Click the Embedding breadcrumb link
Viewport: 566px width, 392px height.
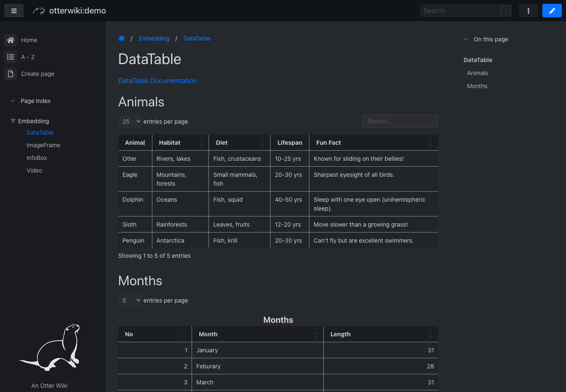(154, 38)
